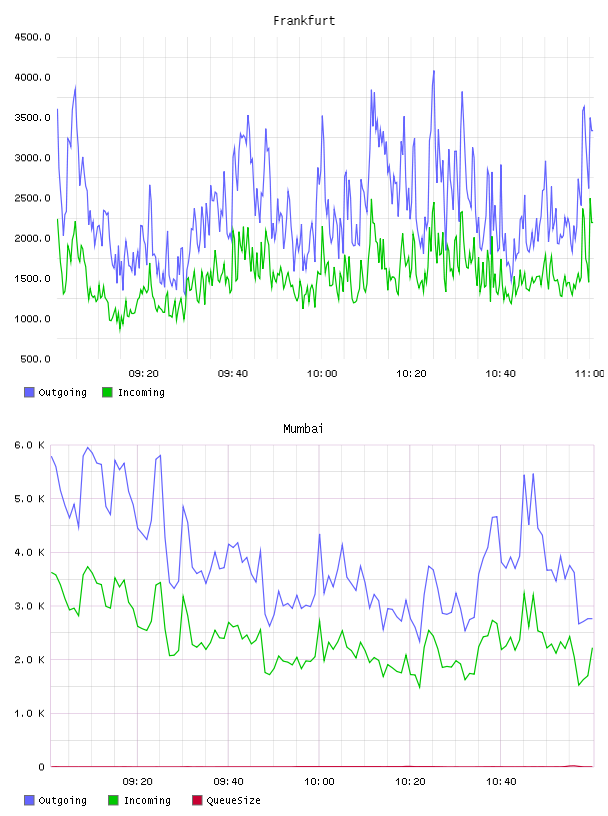The height and width of the screenshot is (816, 608).
Task: Click the 3000.0 y-axis label on Frankfurt
Action: [x=32, y=158]
